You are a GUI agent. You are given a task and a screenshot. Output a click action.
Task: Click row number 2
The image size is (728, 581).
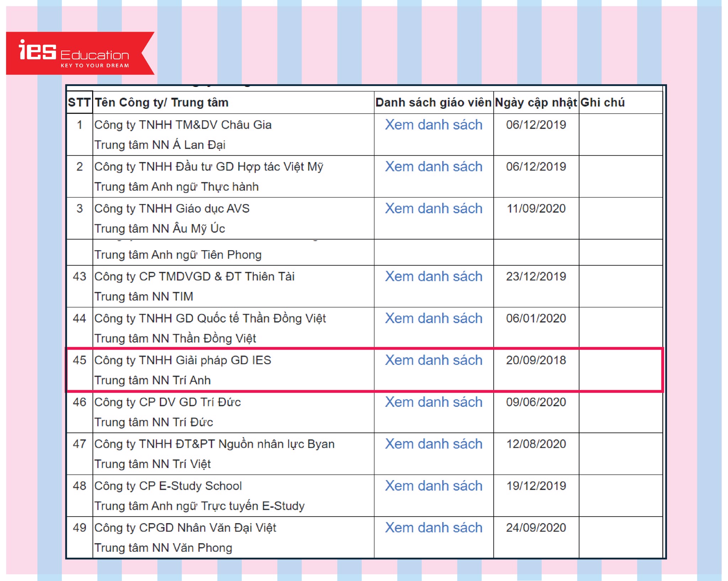80,167
